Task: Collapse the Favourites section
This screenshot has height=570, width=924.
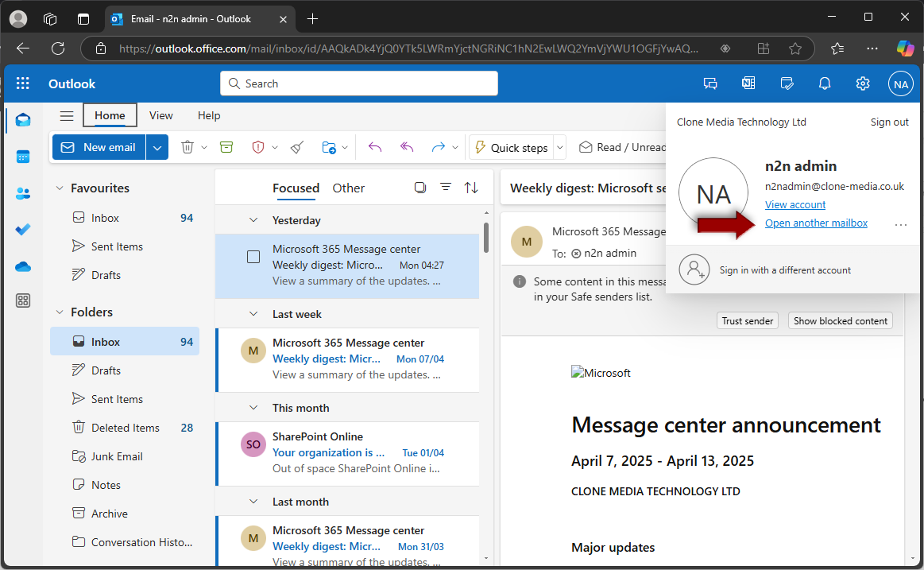Action: (59, 188)
